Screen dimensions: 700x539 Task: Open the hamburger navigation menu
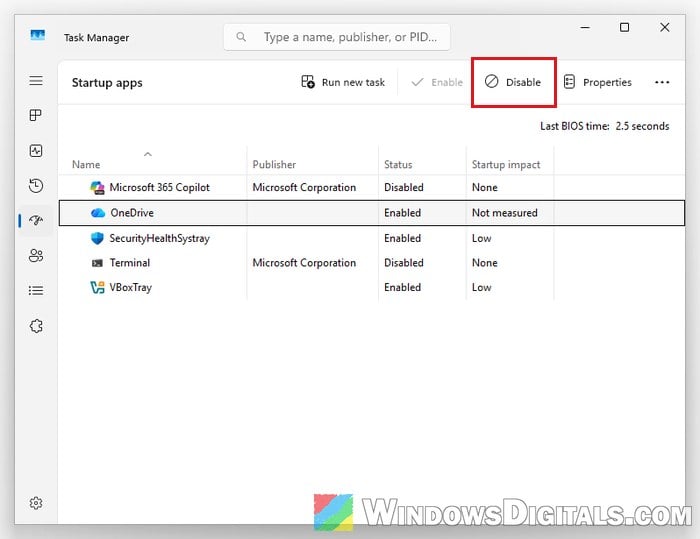[36, 81]
